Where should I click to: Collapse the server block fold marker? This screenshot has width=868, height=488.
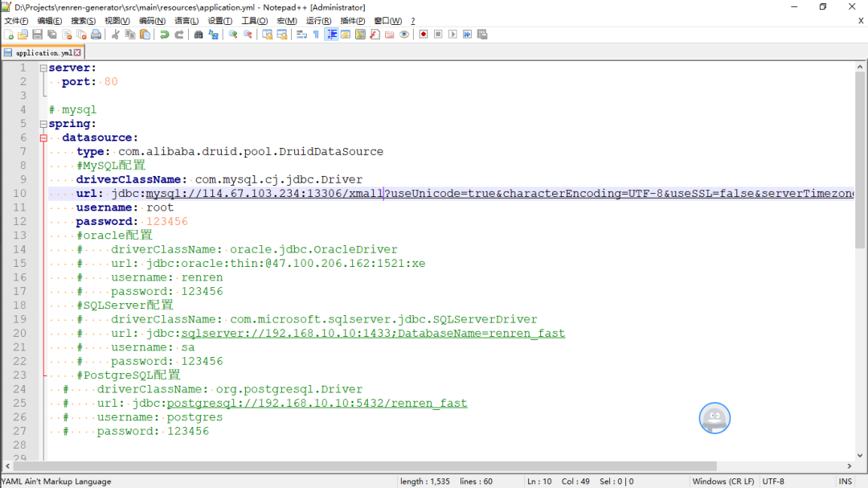43,68
